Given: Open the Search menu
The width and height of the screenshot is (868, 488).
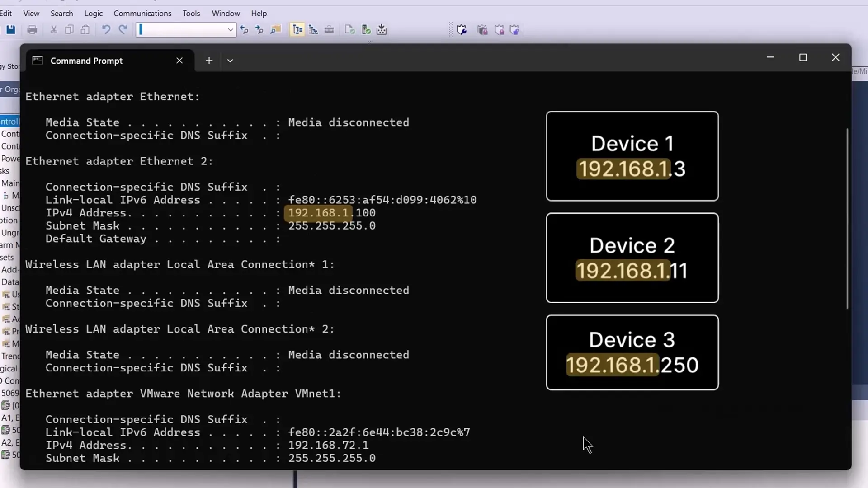Looking at the screenshot, I should tap(62, 14).
